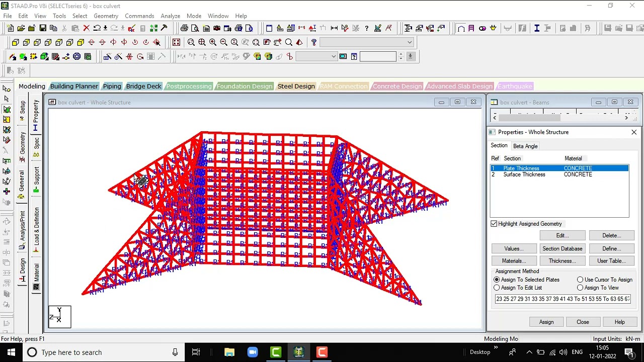Click the dimension measuring icon
The width and height of the screenshot is (644, 362).
pyautogui.click(x=334, y=28)
